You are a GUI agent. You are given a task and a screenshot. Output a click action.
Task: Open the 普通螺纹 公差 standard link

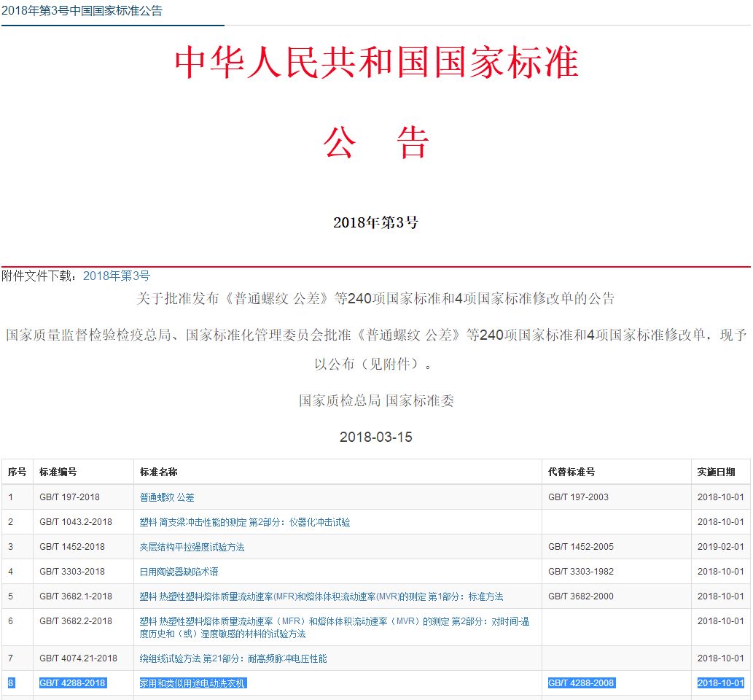pyautogui.click(x=167, y=497)
